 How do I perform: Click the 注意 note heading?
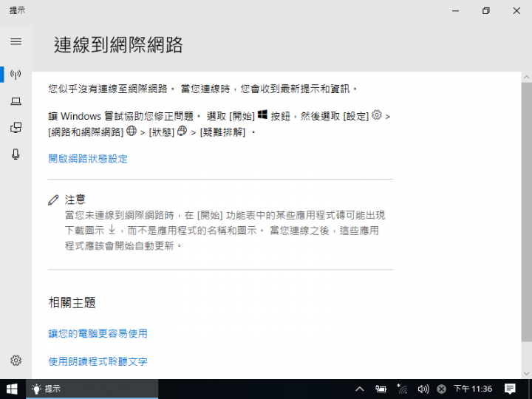(75, 199)
